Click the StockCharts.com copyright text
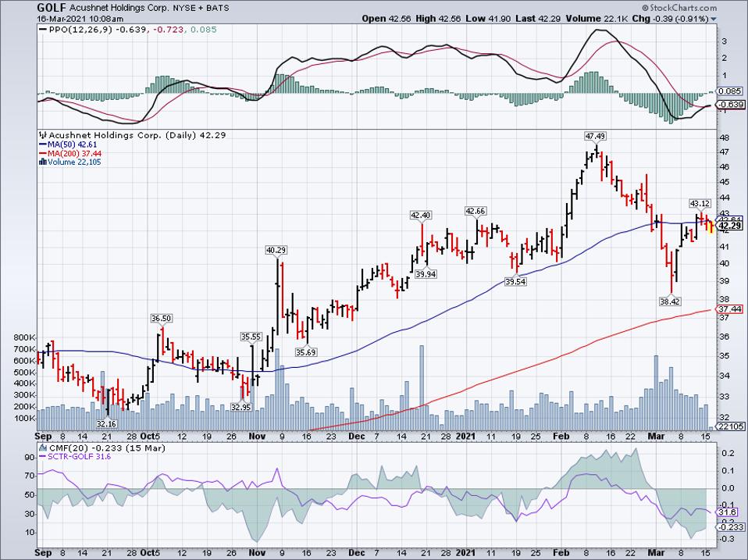Screen dimensions: 748x560 coord(679,8)
